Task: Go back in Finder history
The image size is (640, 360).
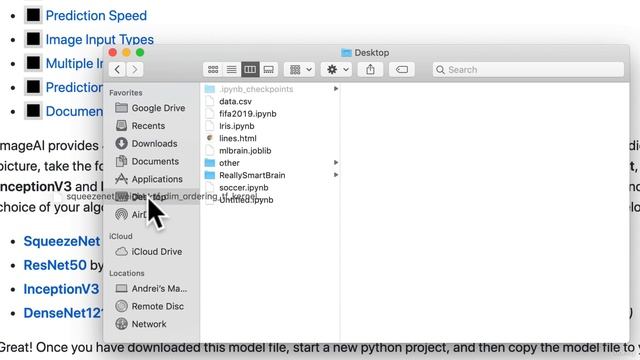Action: coord(118,69)
